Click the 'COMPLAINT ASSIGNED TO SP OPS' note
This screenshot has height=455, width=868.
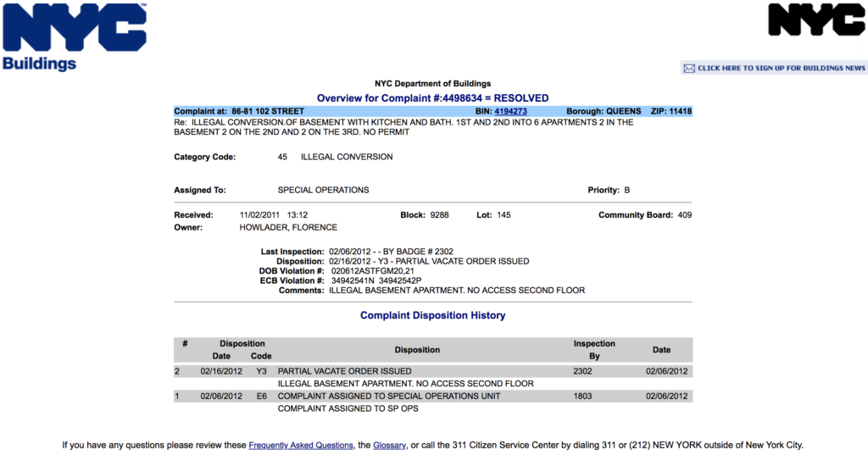click(348, 408)
